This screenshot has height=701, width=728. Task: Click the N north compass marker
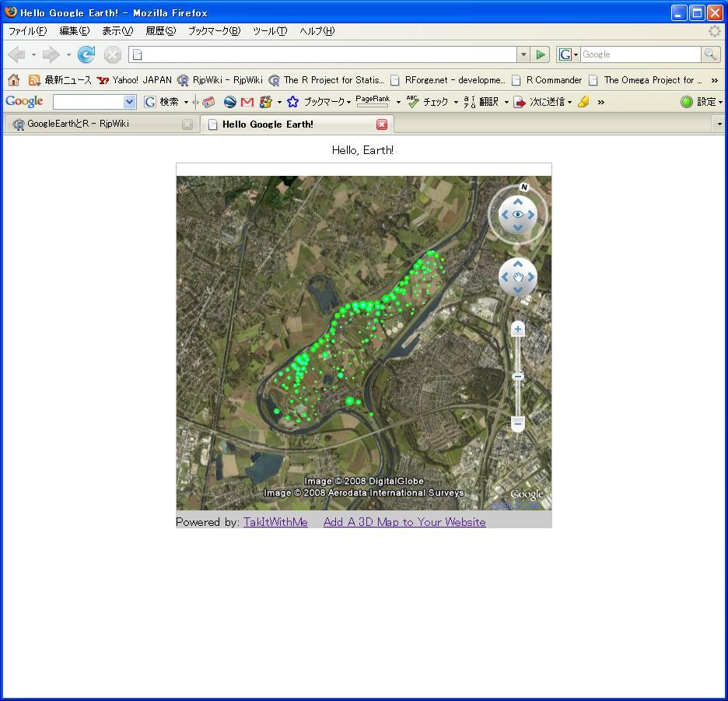pyautogui.click(x=523, y=187)
